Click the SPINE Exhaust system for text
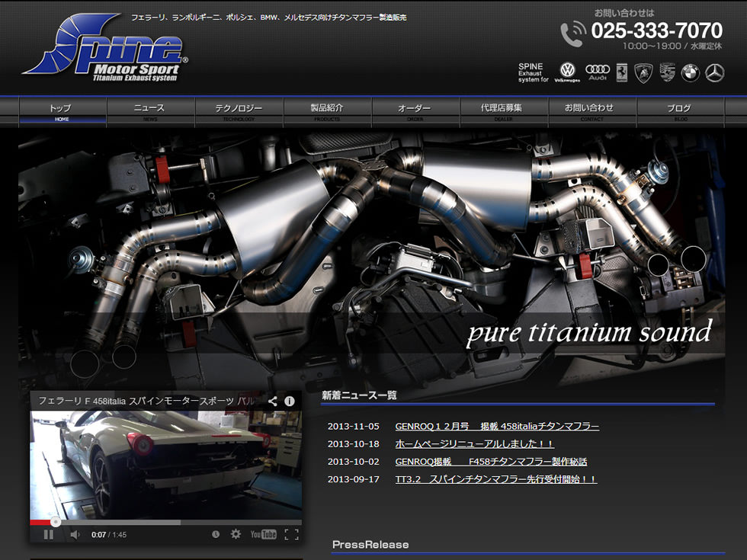 tap(533, 73)
